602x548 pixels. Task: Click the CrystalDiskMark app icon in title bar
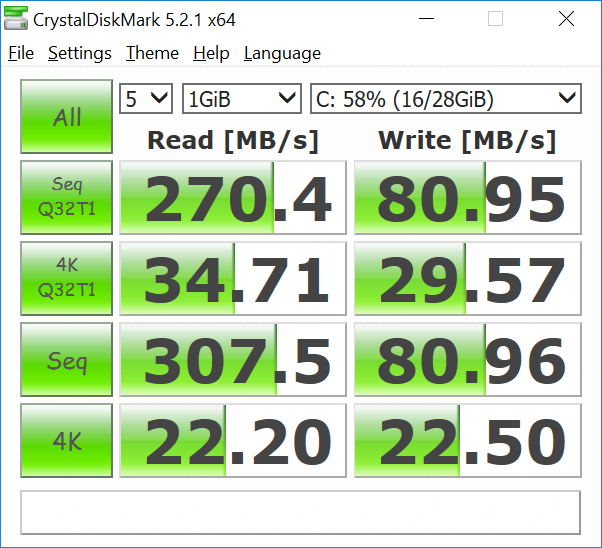point(15,18)
